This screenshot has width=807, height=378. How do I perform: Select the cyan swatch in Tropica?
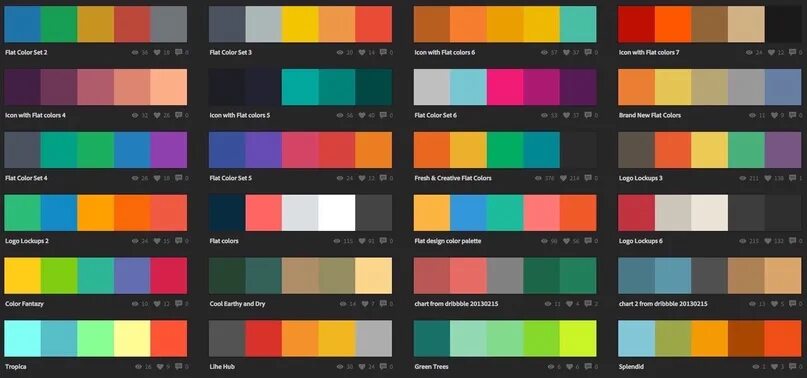pos(23,338)
